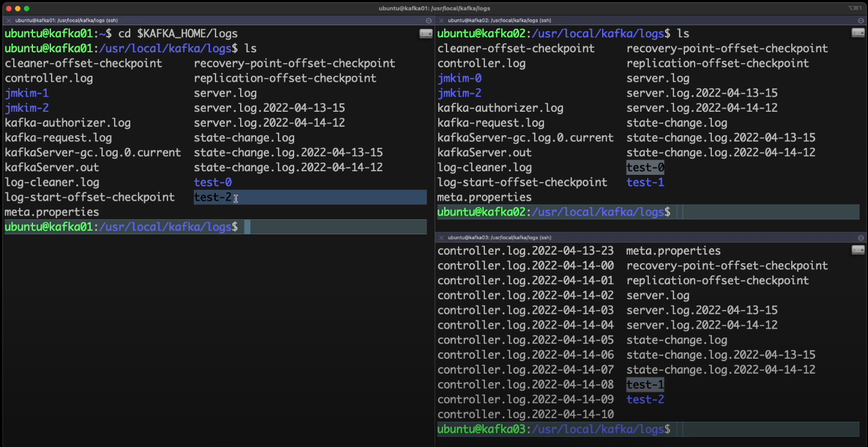
Task: Click the keyboard input icon in kafka02 pane
Action: click(x=858, y=32)
